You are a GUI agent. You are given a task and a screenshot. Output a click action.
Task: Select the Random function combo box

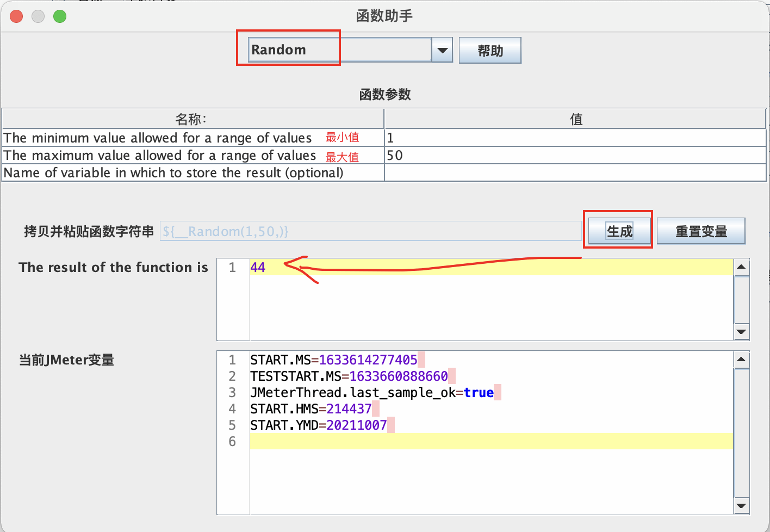pyautogui.click(x=350, y=50)
